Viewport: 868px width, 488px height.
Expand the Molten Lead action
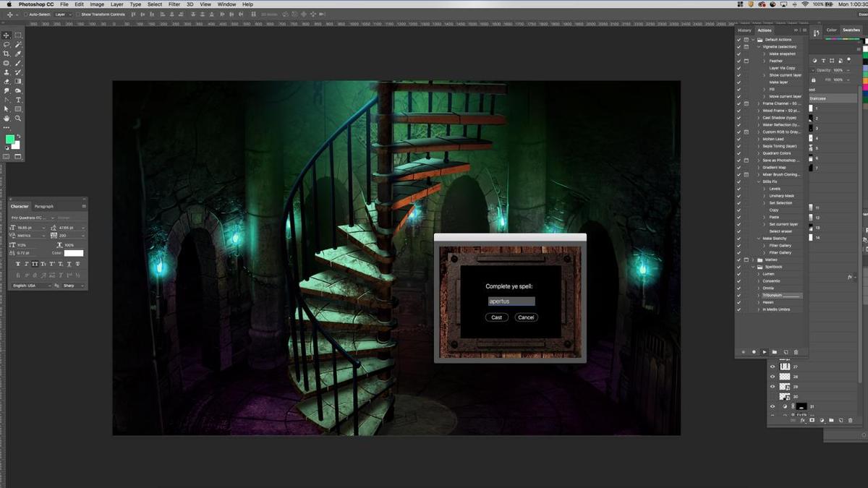[758, 139]
